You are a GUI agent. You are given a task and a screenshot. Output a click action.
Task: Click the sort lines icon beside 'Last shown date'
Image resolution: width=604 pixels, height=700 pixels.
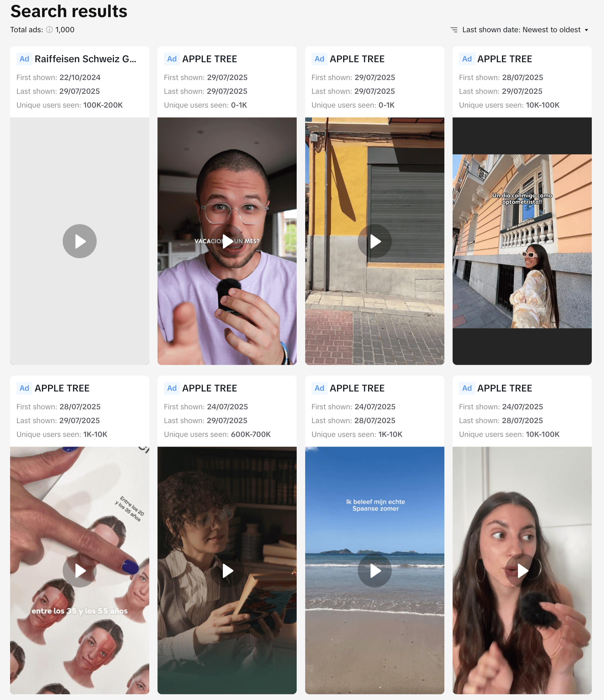454,30
